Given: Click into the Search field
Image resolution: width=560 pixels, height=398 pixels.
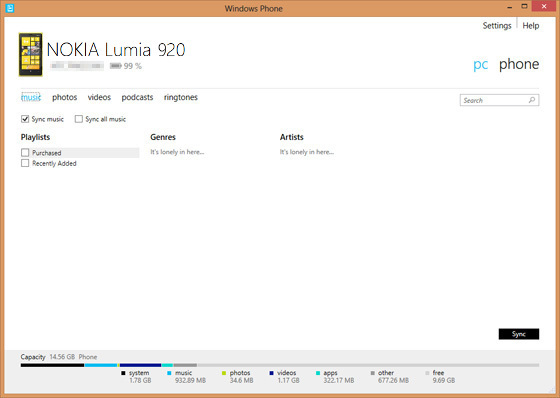Looking at the screenshot, I should 499,100.
